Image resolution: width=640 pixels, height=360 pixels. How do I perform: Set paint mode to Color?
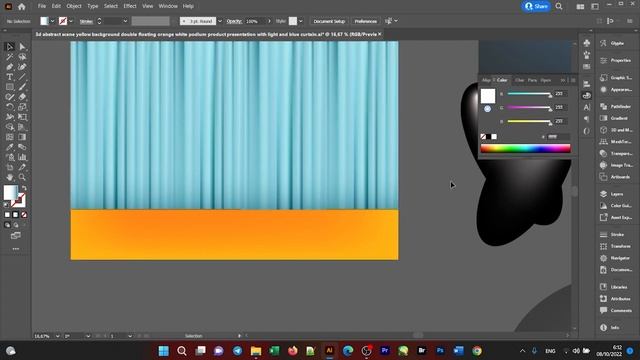(7, 215)
